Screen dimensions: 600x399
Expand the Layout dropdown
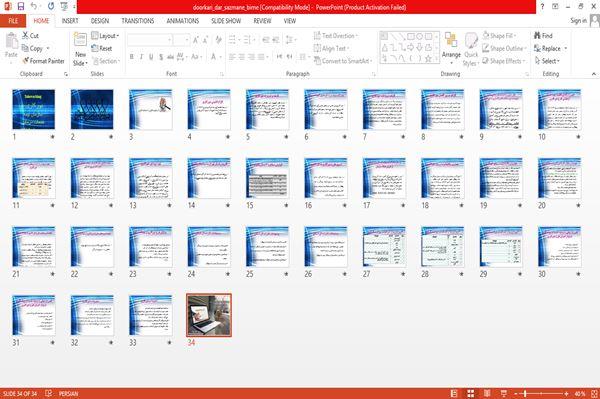point(105,36)
